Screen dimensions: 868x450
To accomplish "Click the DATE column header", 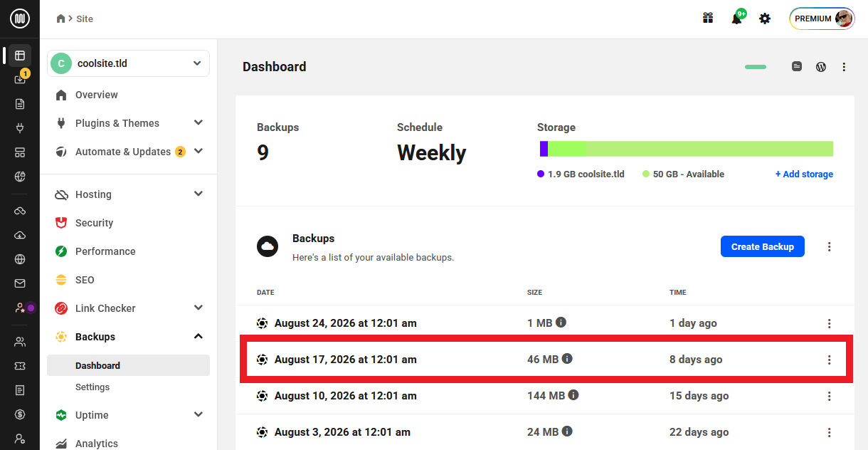I will click(x=265, y=293).
